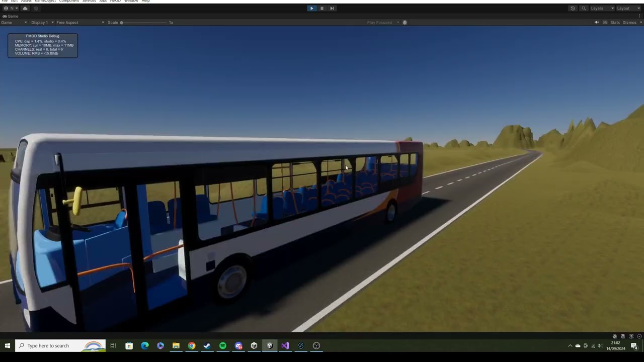Open Visual Studio from taskbar
This screenshot has height=362, width=644.
[285, 346]
